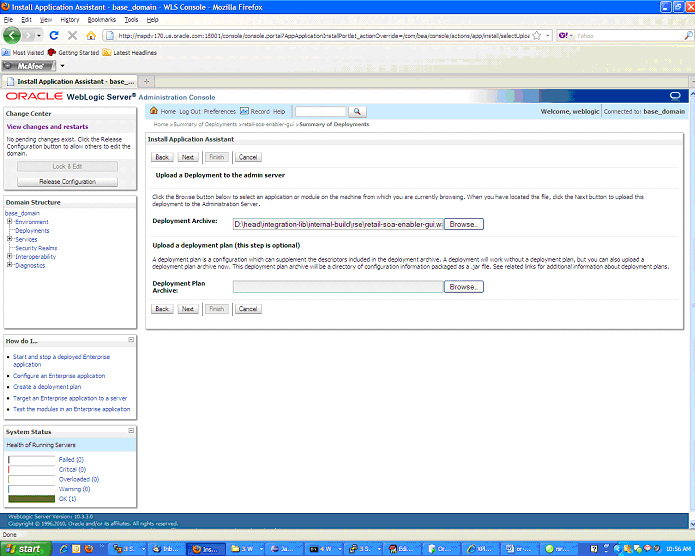The height and width of the screenshot is (556, 695).
Task: Open Create a deployment plan help link
Action: click(x=47, y=387)
